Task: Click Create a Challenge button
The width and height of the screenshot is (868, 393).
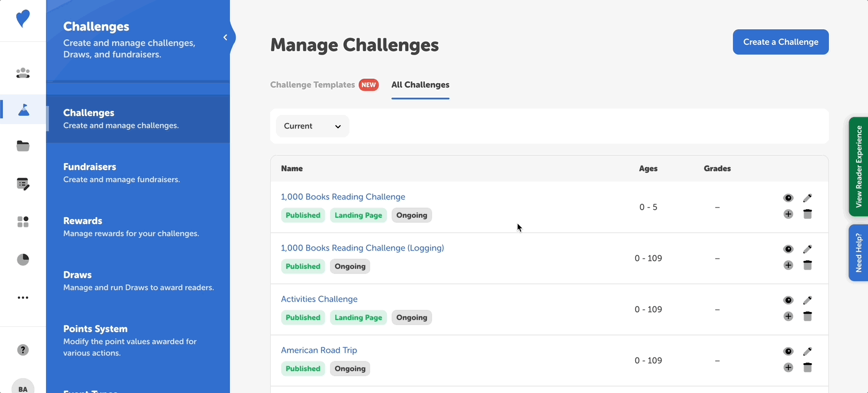Action: (x=780, y=42)
